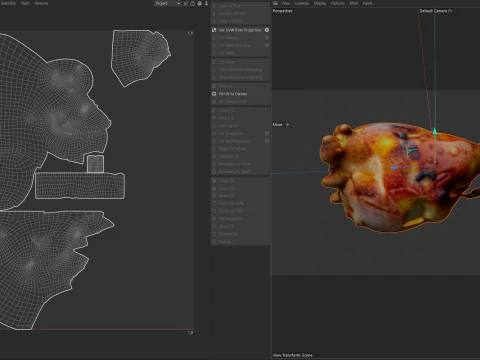
Task: Click the View Transform: Scene status text
Action: coord(293,355)
